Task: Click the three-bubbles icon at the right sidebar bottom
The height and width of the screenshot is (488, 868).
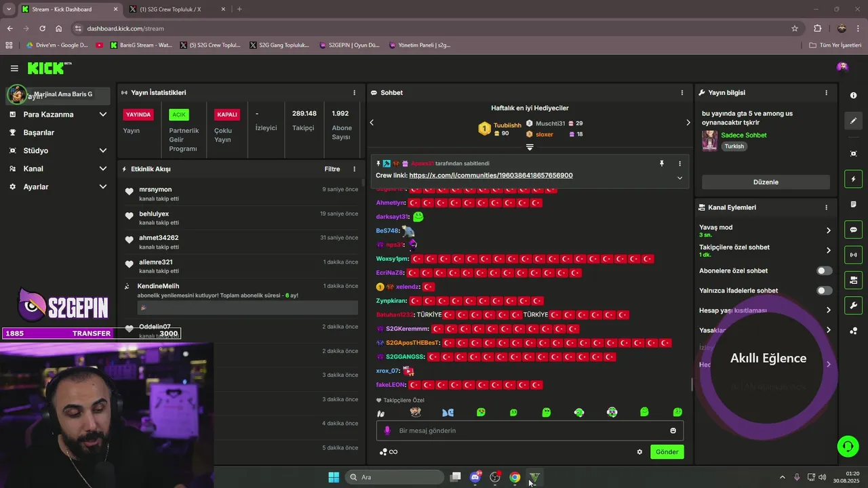Action: click(853, 331)
